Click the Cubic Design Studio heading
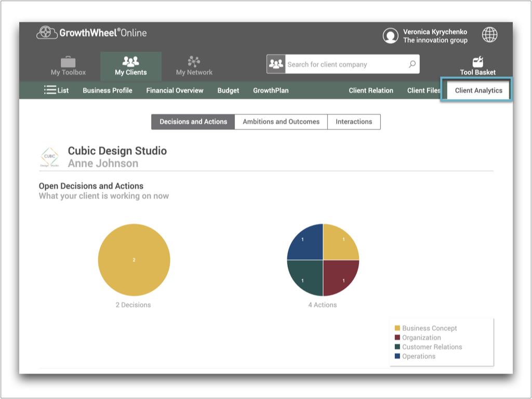 coord(117,151)
